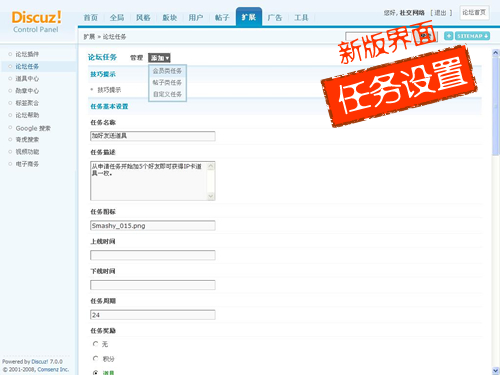Screen dimensions: 500x375
Task: Select 奇虎搜索 in the sidebar
Action: (27, 139)
